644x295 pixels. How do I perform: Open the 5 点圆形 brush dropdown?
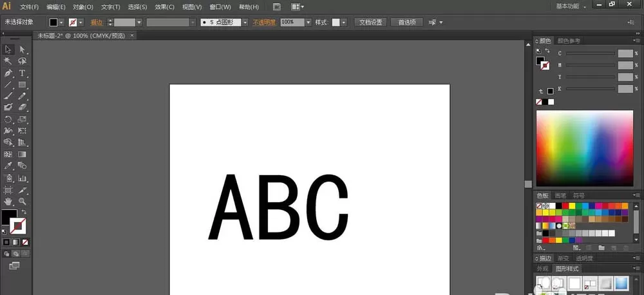click(x=245, y=22)
